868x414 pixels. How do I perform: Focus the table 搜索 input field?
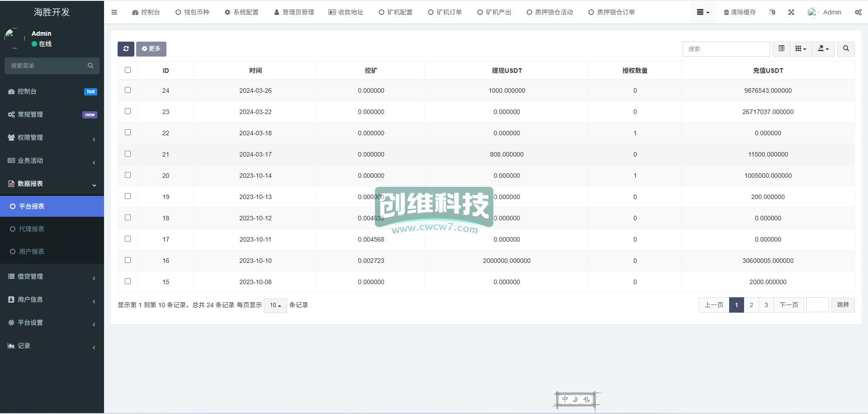[726, 49]
